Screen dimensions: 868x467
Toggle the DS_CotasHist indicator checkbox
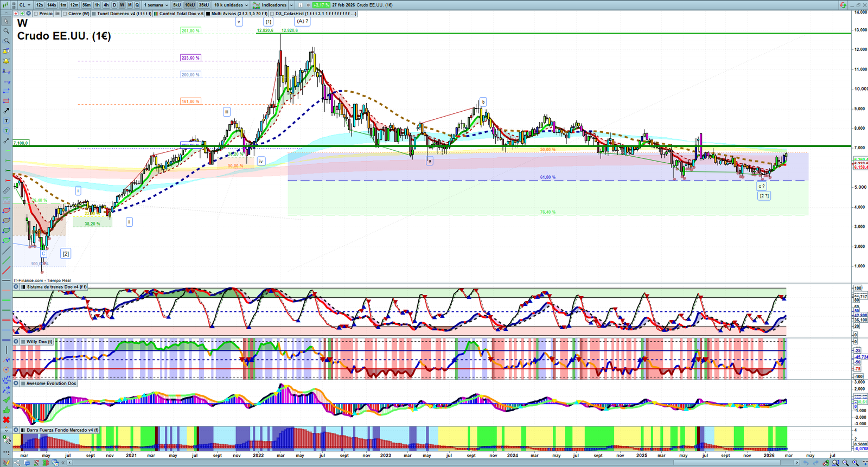[x=272, y=14]
